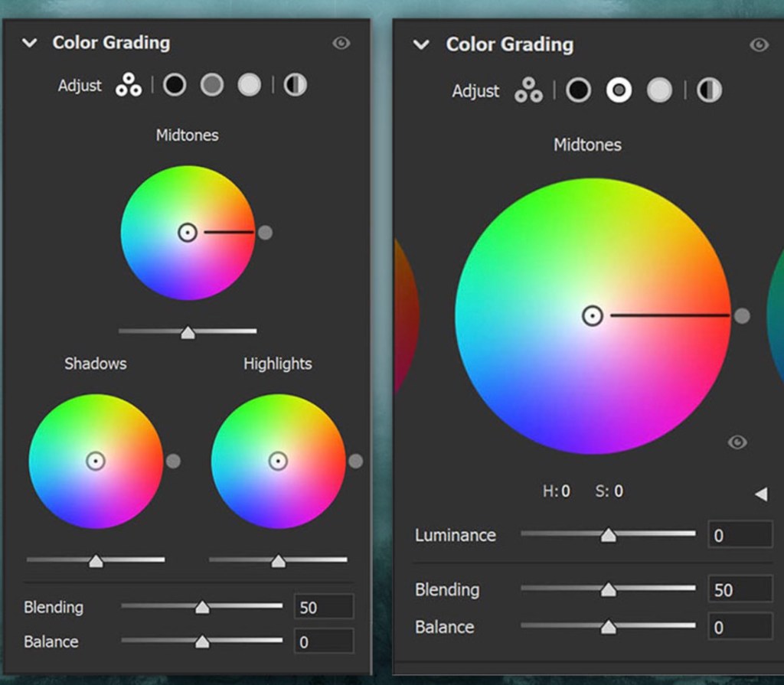This screenshot has height=685, width=784.
Task: Toggle the left Color Grading panel's header eye icon
Action: click(341, 43)
